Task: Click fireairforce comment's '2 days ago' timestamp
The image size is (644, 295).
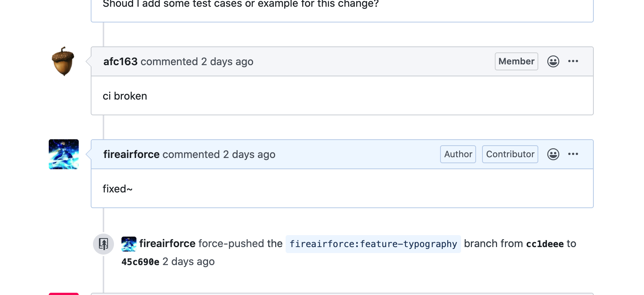Action: click(249, 154)
